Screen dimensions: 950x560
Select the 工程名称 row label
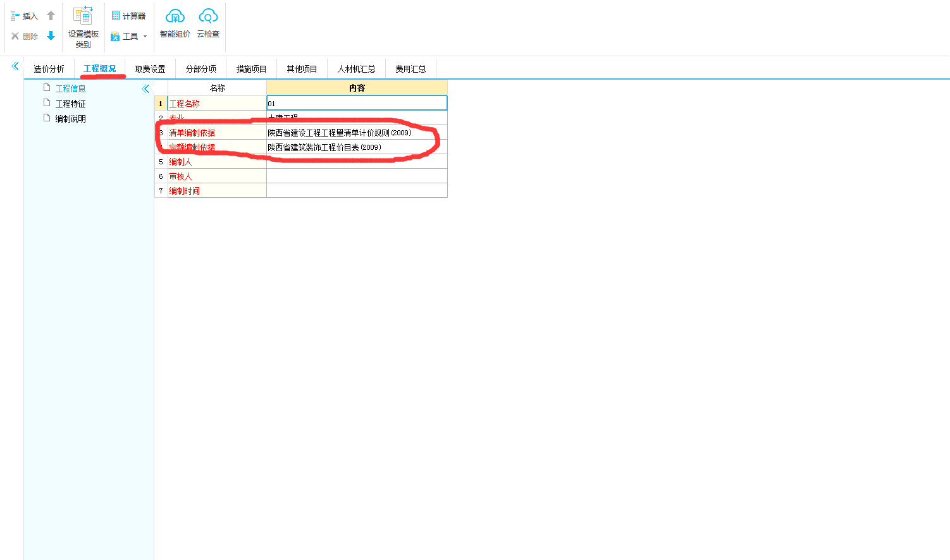[x=217, y=103]
